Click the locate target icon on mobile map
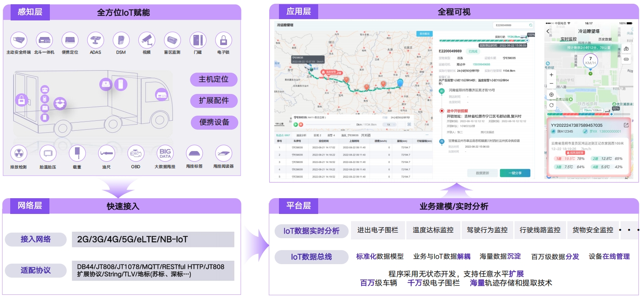Screen dimensions: 644x299 tap(552, 95)
